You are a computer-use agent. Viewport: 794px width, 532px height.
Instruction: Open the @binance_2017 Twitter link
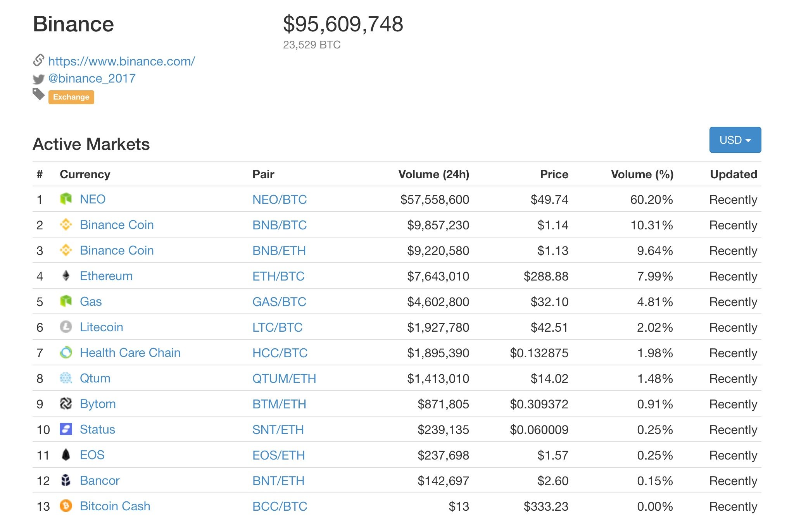pos(92,78)
